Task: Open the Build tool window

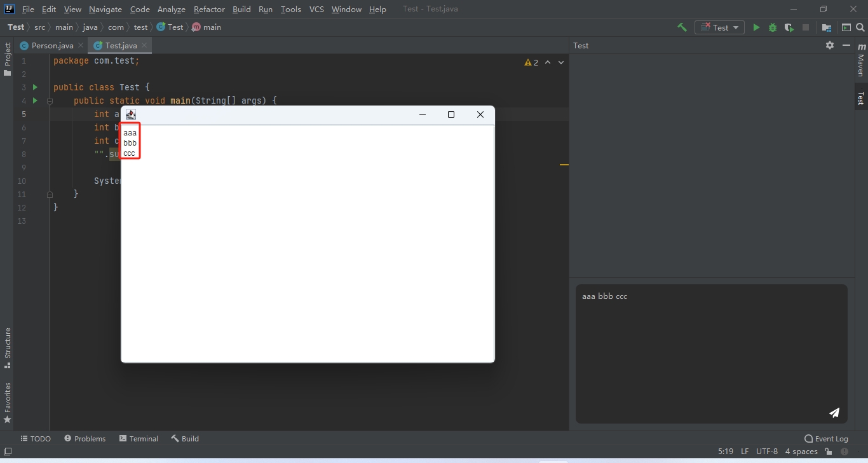Action: pos(185,438)
